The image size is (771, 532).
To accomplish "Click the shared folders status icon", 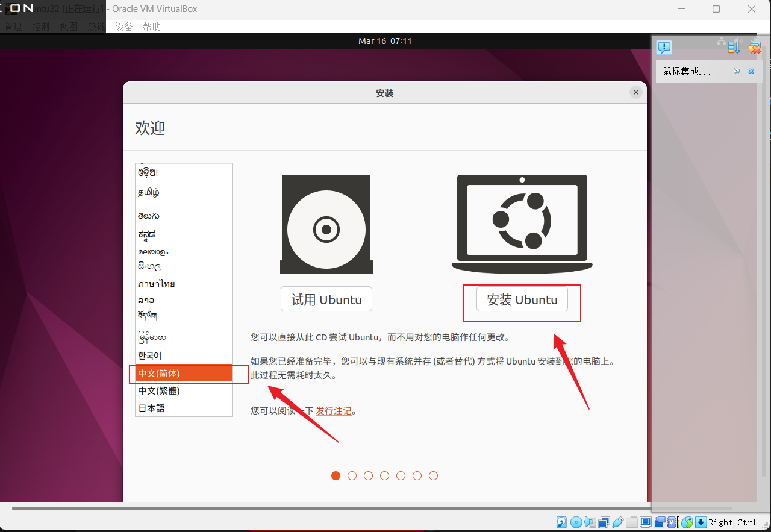I will (x=632, y=522).
